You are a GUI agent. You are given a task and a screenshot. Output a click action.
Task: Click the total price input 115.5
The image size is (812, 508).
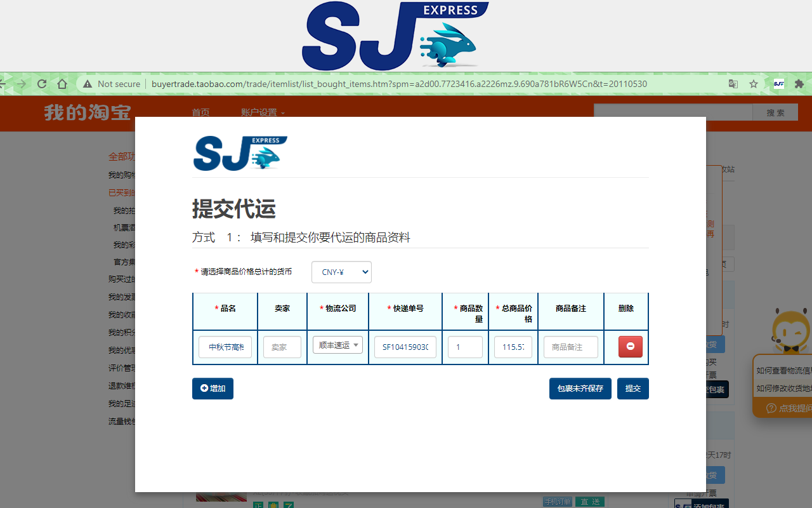(513, 347)
